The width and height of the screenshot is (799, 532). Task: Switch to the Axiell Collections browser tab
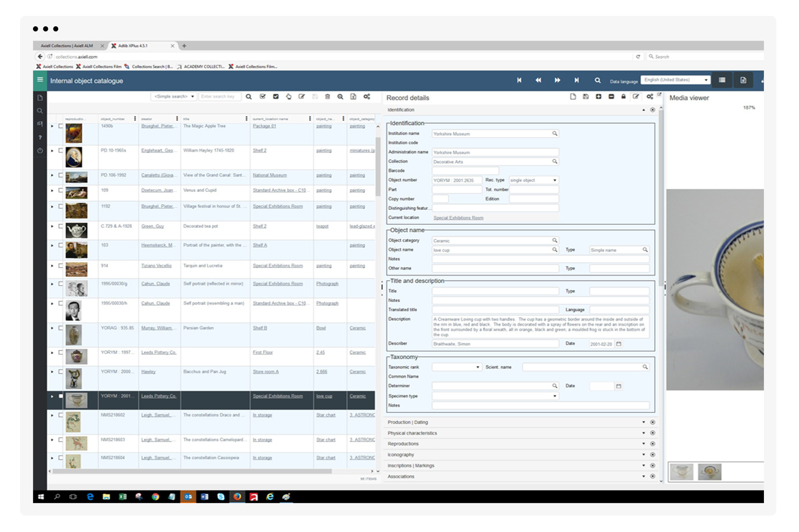tap(68, 46)
